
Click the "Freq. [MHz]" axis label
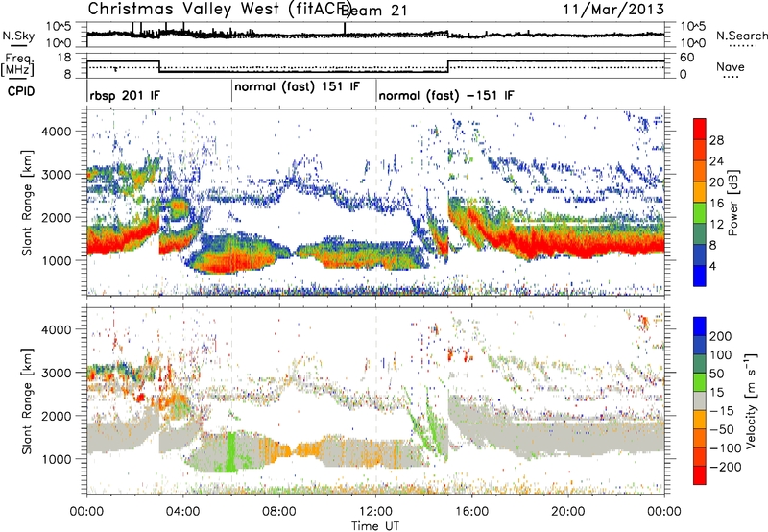click(18, 64)
